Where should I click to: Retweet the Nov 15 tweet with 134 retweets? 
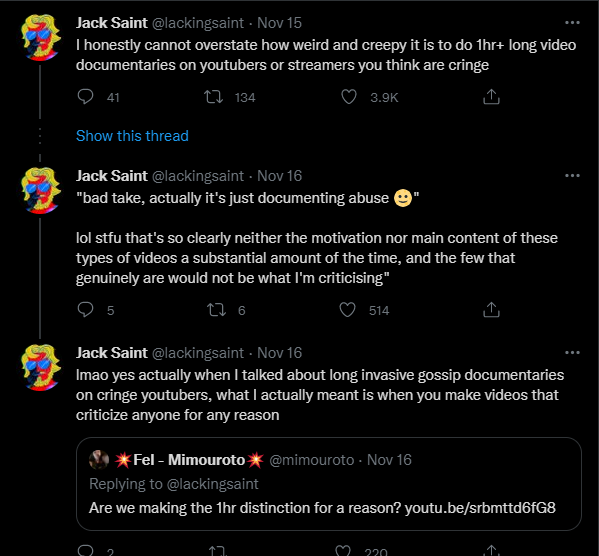[x=213, y=97]
